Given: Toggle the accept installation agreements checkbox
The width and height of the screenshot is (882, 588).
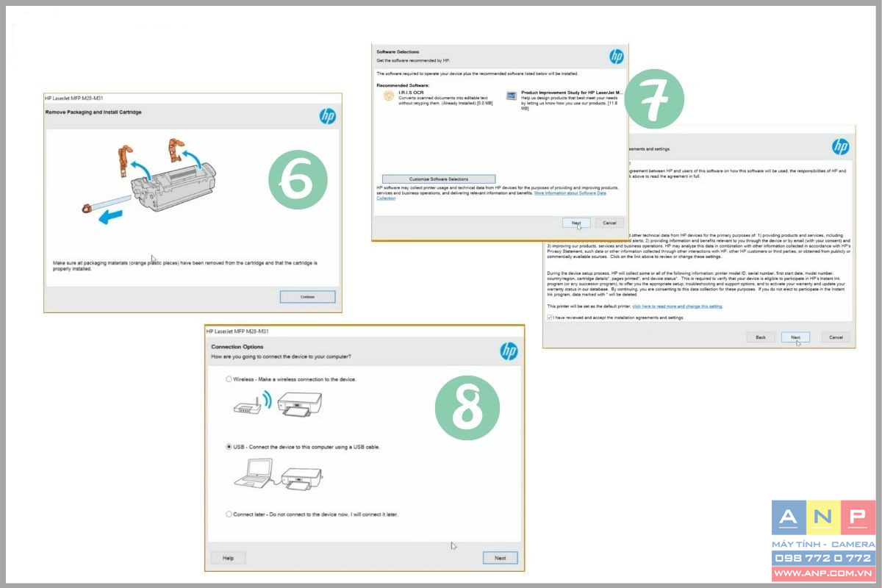Looking at the screenshot, I should pyautogui.click(x=550, y=318).
